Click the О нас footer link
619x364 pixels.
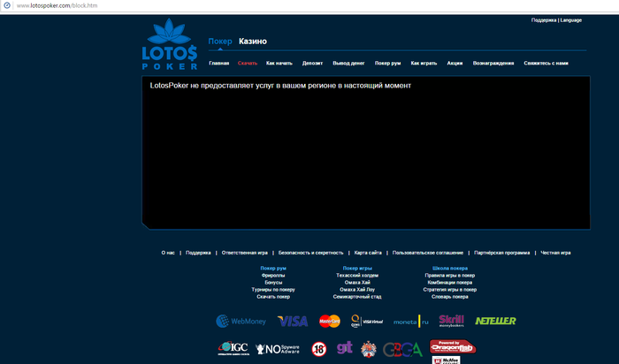pyautogui.click(x=168, y=253)
